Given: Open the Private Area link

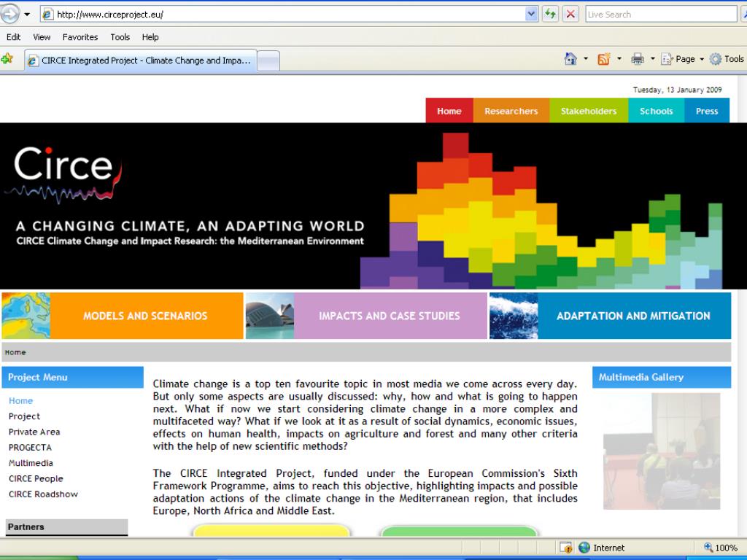Looking at the screenshot, I should click(x=34, y=432).
